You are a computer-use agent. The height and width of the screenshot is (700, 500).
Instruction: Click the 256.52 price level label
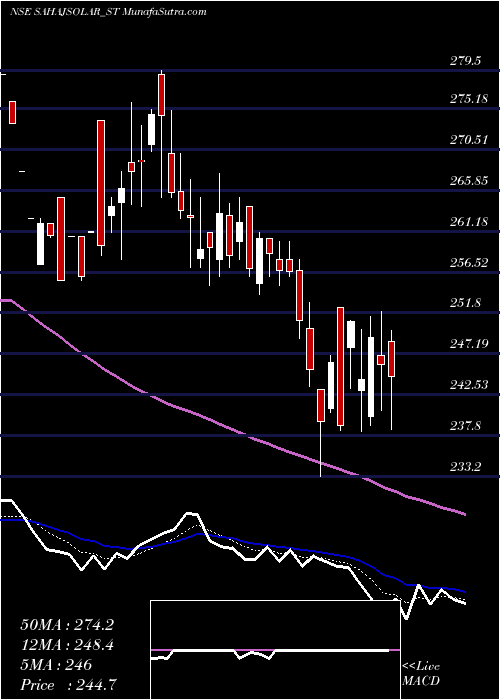tap(468, 262)
